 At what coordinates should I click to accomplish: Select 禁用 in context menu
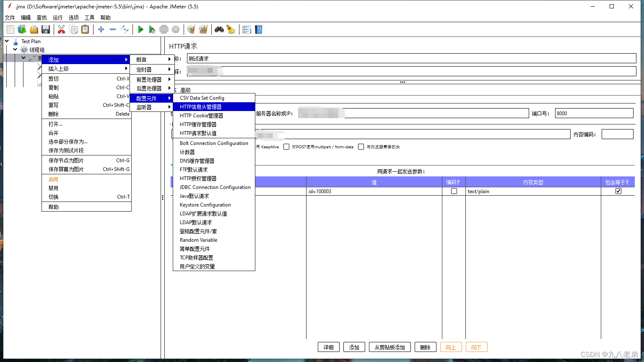(86, 188)
